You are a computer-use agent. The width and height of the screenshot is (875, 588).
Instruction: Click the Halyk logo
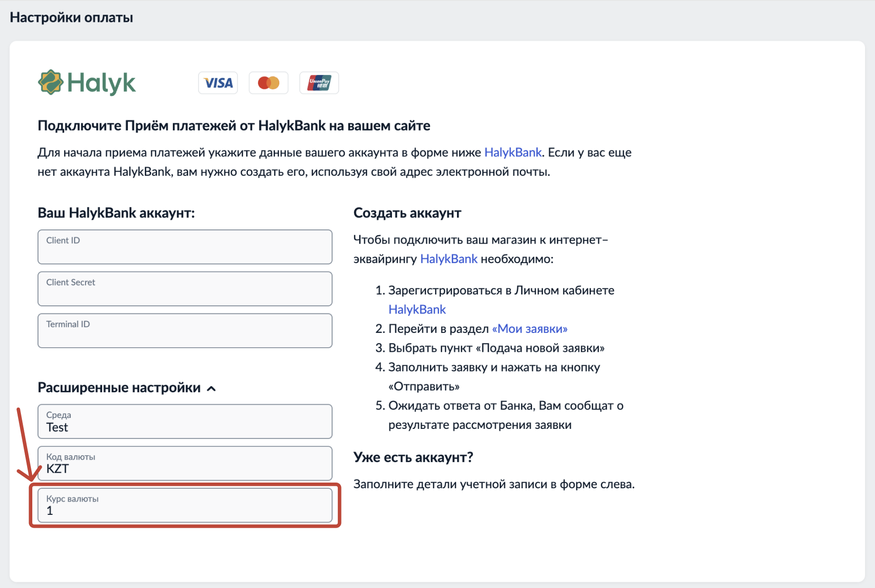(x=87, y=83)
